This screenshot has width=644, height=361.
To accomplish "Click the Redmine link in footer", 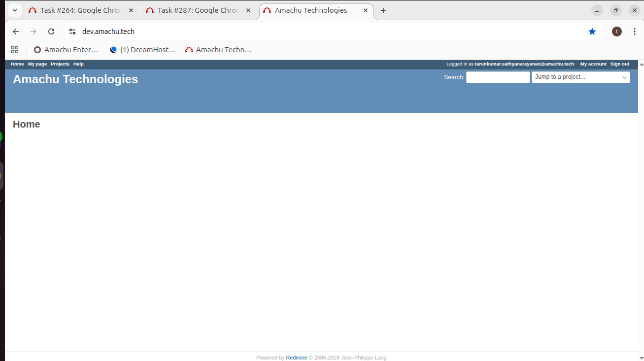I will pos(297,358).
